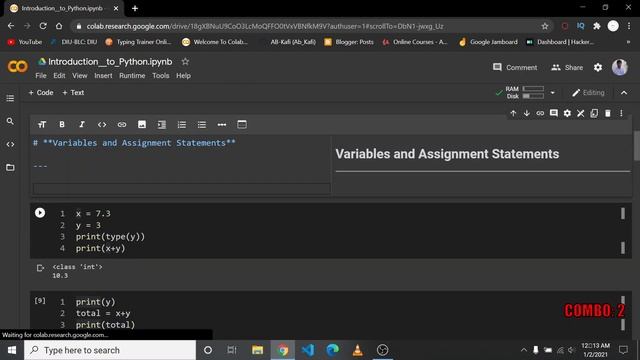Image resolution: width=640 pixels, height=360 pixels.
Task: Open the File menu
Action: [x=41, y=76]
